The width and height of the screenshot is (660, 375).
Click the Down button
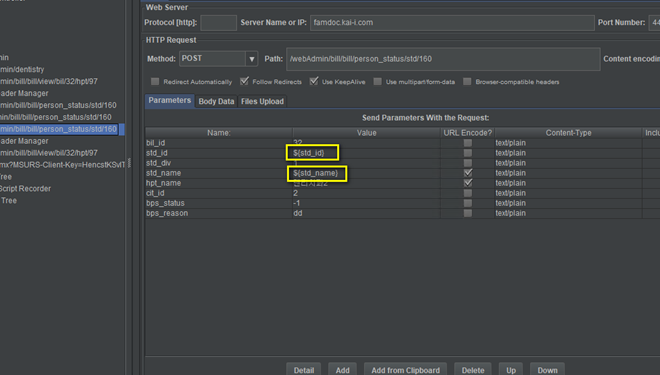547,370
